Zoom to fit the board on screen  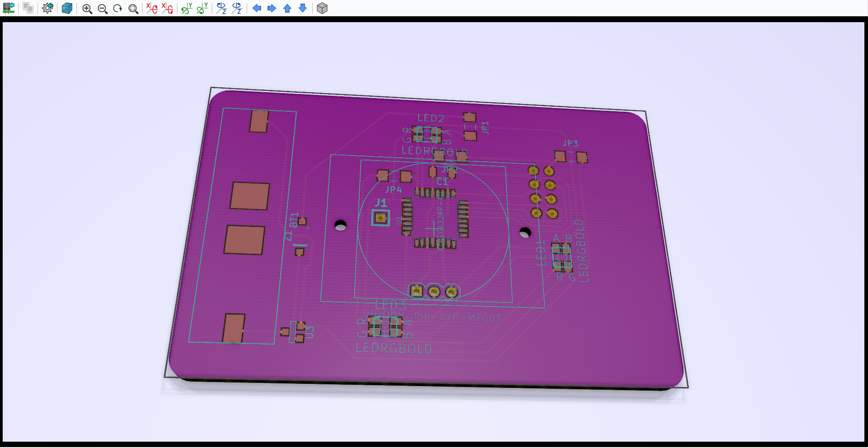[133, 8]
